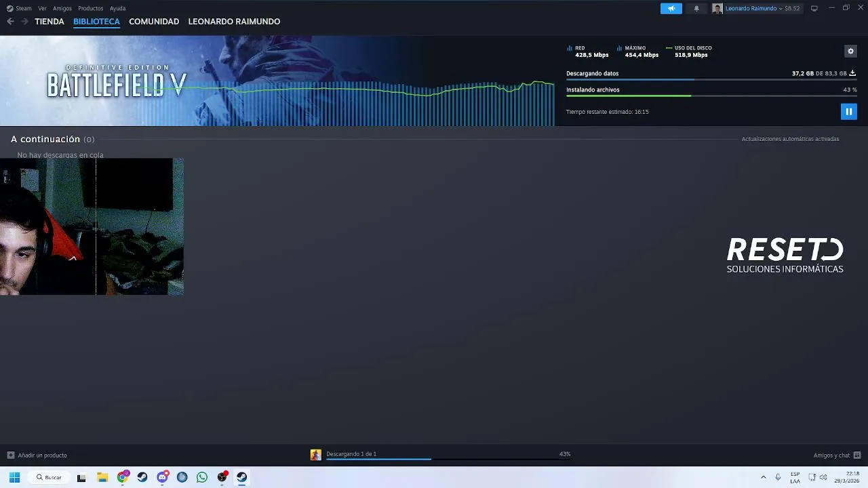Image resolution: width=868 pixels, height=488 pixels.
Task: Pause the Battlefield V download
Action: [x=848, y=111]
